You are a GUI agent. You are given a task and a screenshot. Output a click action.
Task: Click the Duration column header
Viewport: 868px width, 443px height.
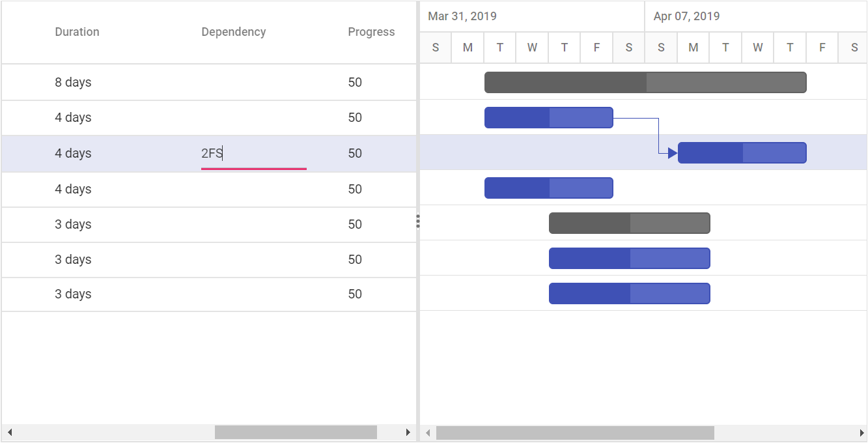pyautogui.click(x=77, y=32)
